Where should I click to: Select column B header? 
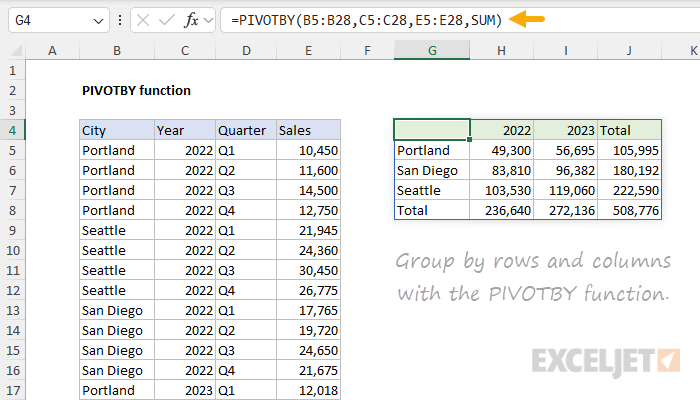(x=117, y=50)
